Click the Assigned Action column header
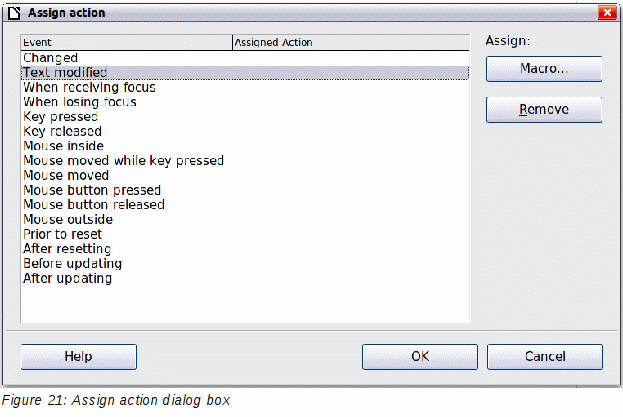 pos(351,42)
